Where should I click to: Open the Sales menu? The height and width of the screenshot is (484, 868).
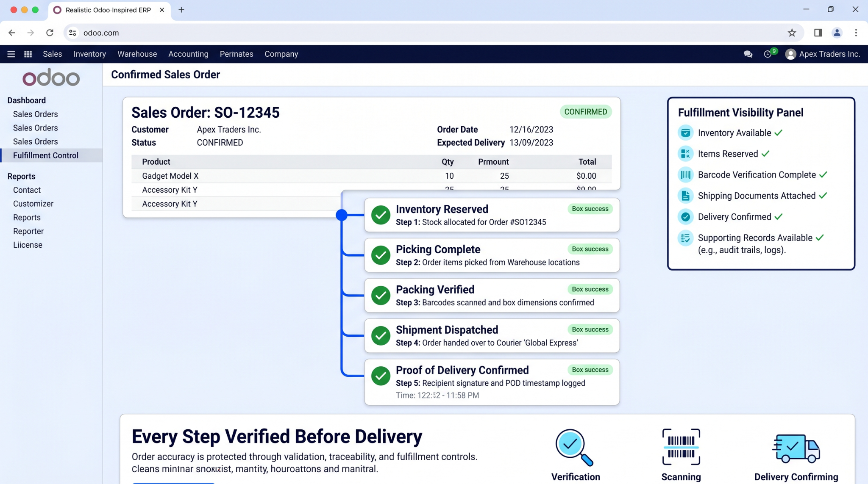tap(53, 54)
